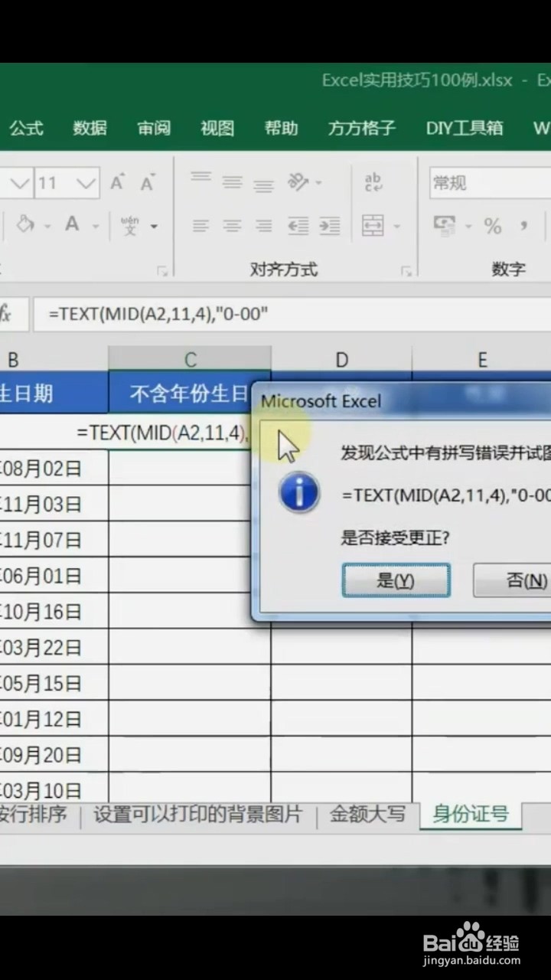This screenshot has width=551, height=980.
Task: Click cell showing 11月03日
Action: click(54, 504)
